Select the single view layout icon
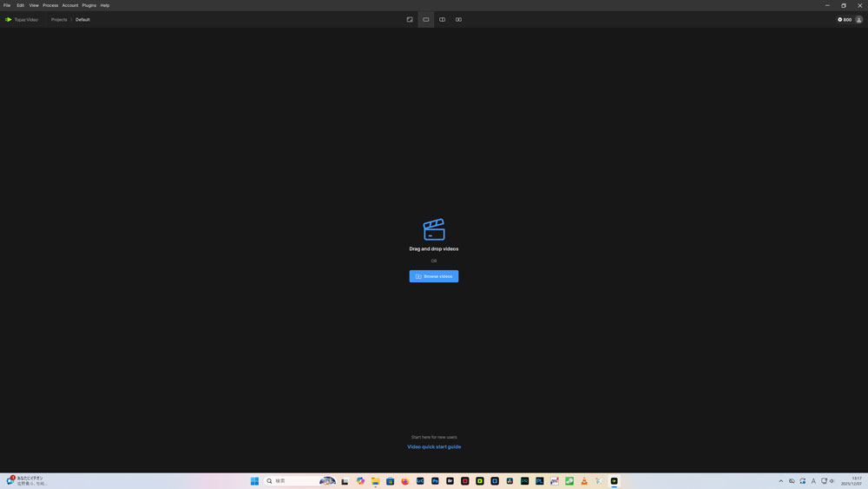The width and height of the screenshot is (868, 489). tap(425, 19)
